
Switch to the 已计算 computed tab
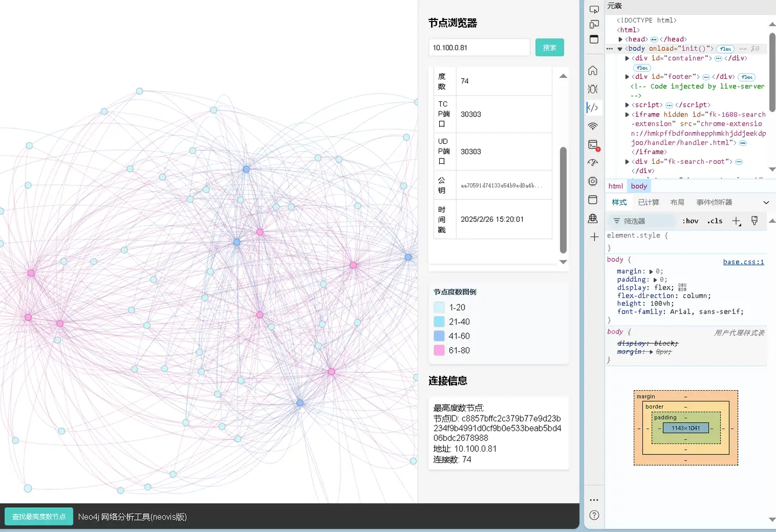tap(648, 203)
